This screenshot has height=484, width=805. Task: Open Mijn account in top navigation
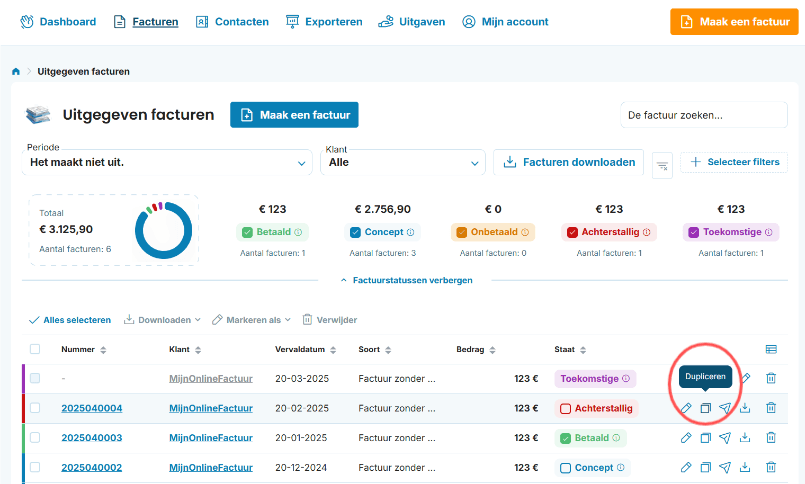[505, 22]
